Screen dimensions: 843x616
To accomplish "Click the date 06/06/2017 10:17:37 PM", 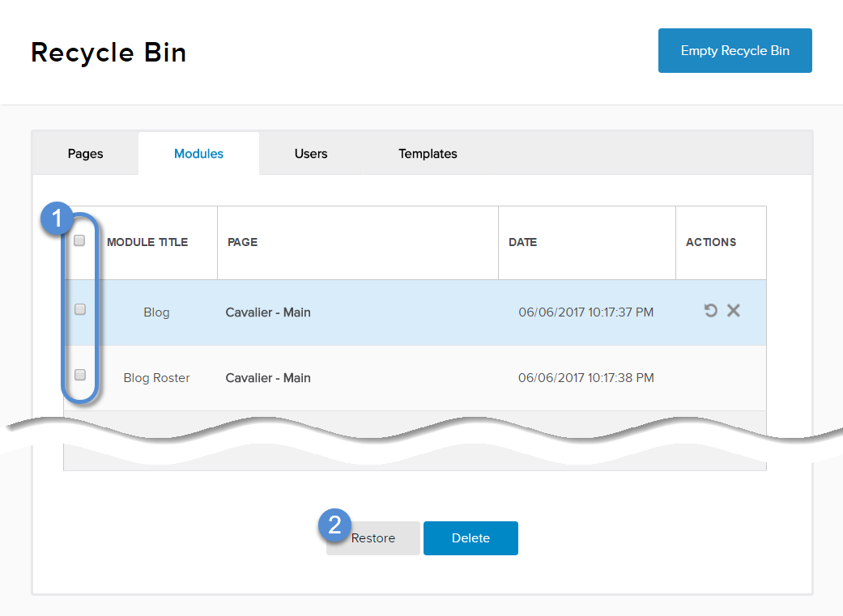I will [586, 312].
